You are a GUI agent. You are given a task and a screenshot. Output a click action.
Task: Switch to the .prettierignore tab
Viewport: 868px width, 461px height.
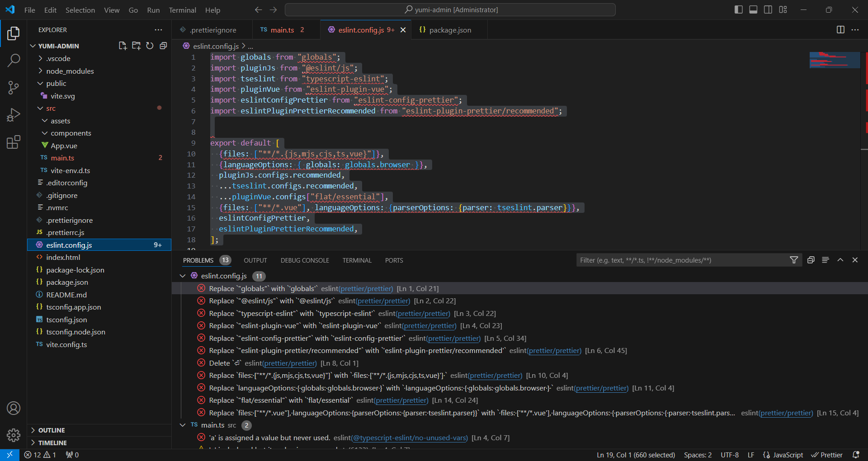tap(213, 30)
